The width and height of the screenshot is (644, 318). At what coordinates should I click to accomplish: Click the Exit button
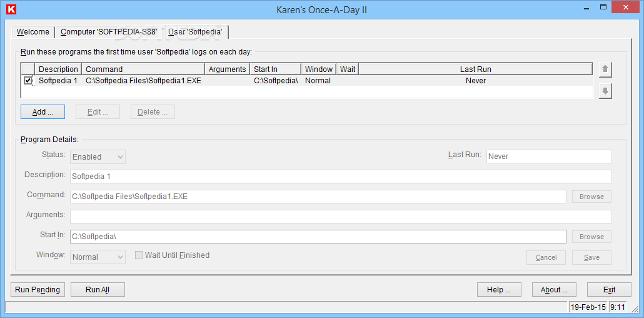(609, 290)
